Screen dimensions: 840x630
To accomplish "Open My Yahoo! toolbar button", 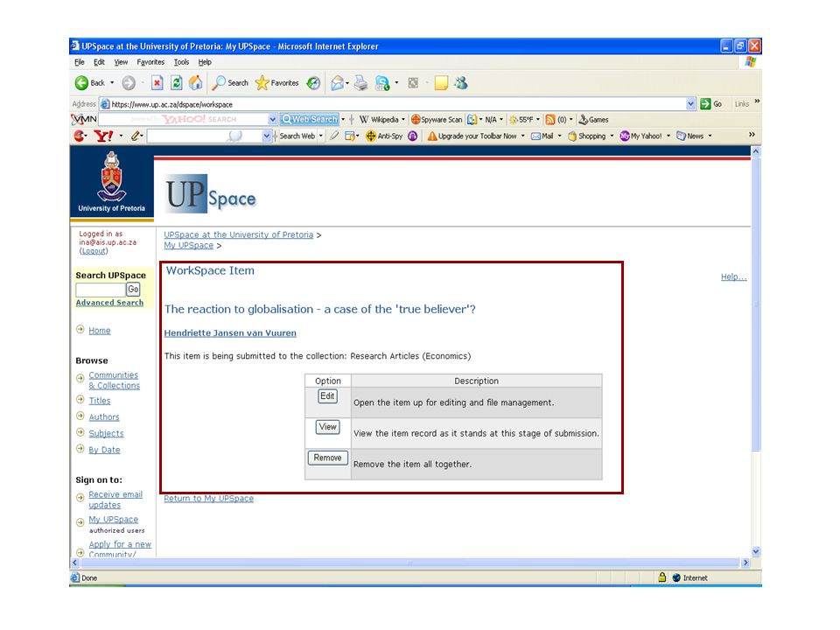I will click(640, 136).
